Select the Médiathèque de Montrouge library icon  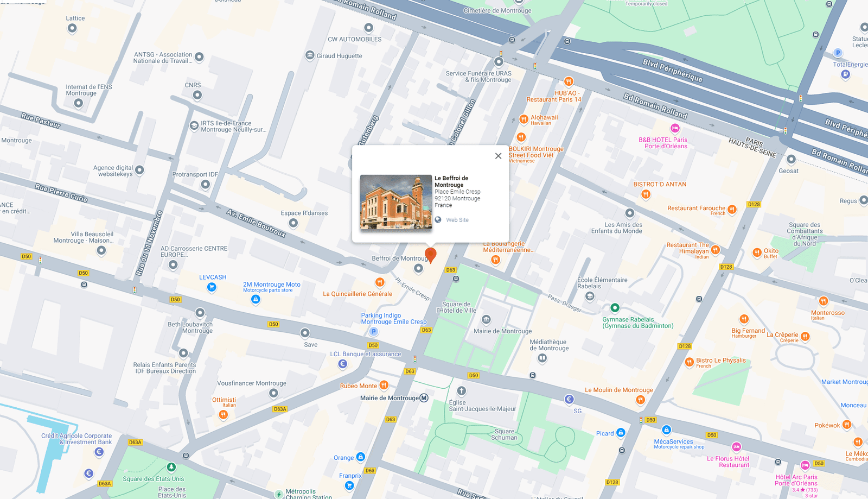pyautogui.click(x=542, y=358)
